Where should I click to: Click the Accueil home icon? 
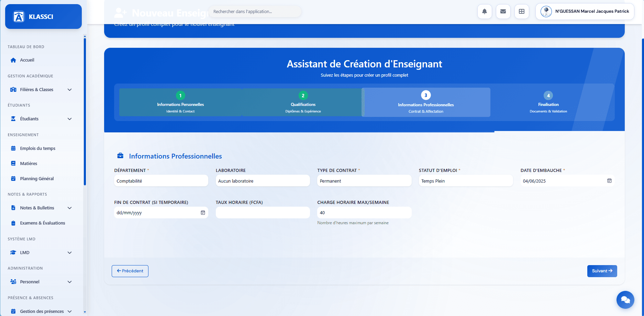[x=13, y=60]
